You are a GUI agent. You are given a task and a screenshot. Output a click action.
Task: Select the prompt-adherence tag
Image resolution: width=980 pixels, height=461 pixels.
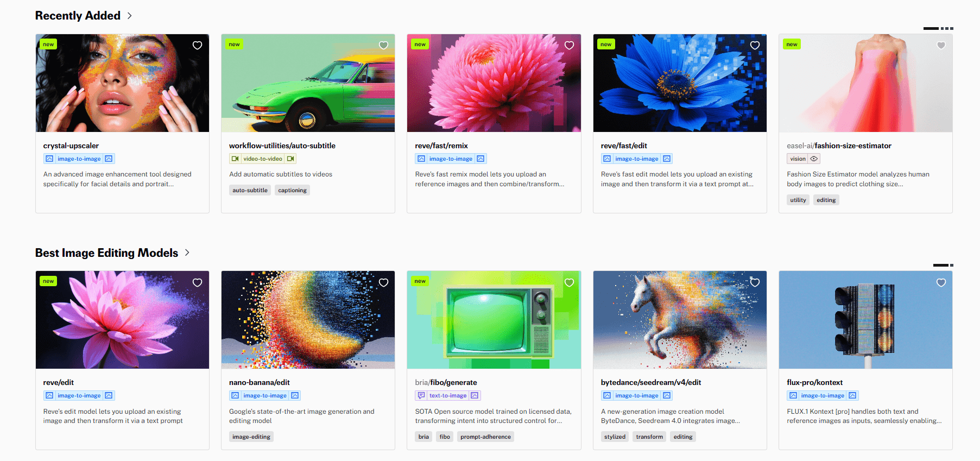(x=485, y=437)
